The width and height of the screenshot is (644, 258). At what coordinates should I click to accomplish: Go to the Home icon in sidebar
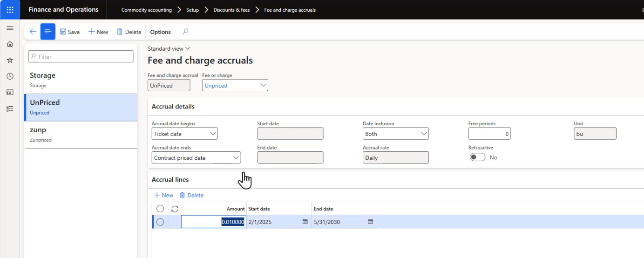click(10, 44)
